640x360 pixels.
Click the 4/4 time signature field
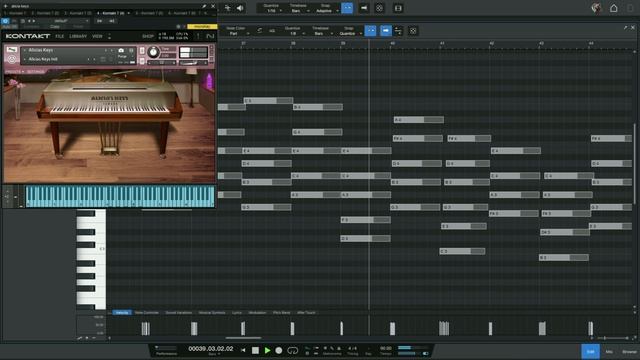352,349
